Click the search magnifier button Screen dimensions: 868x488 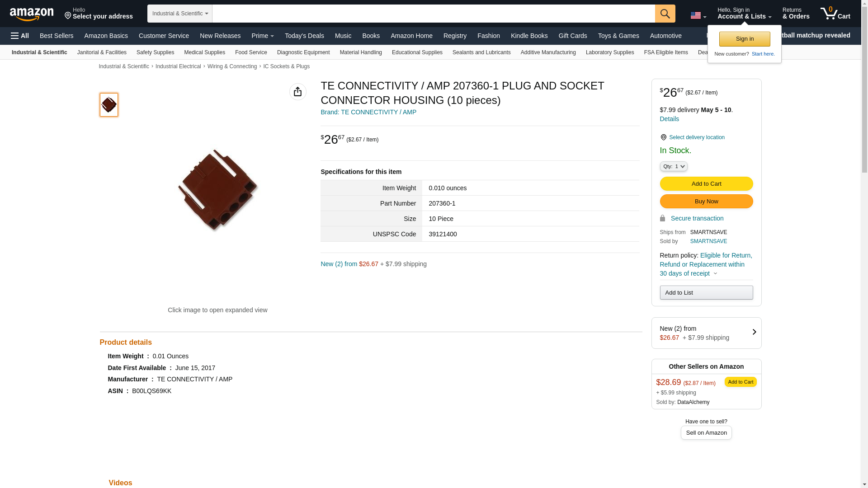coord(665,14)
